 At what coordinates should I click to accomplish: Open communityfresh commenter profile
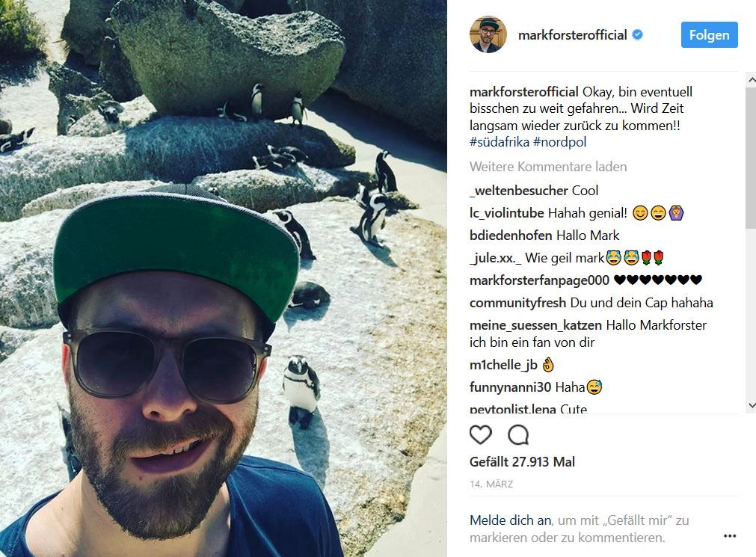(517, 303)
